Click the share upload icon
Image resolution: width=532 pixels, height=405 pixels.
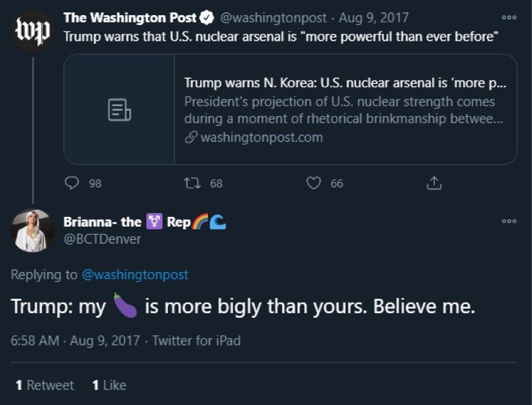pos(434,183)
